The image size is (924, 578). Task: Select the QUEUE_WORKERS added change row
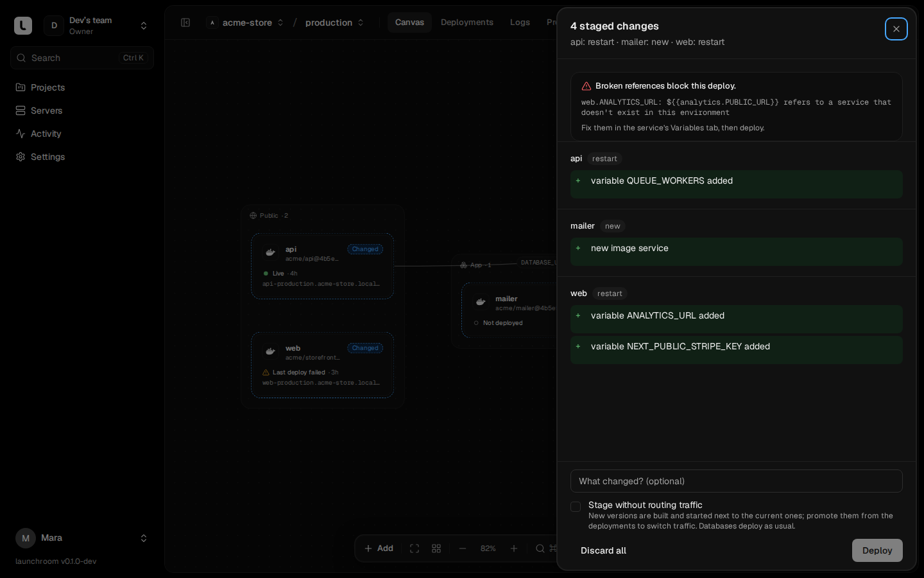(x=737, y=184)
